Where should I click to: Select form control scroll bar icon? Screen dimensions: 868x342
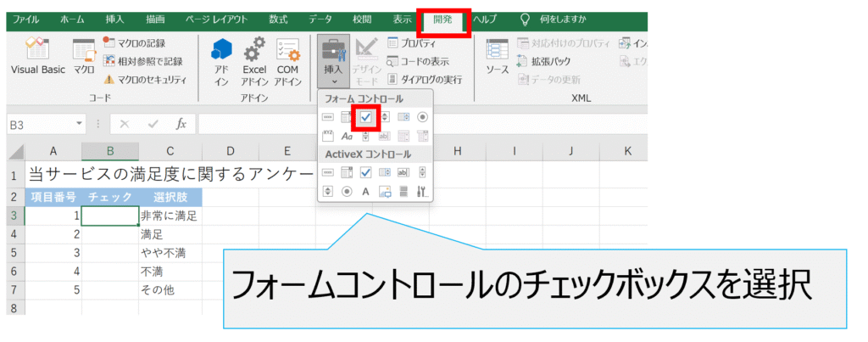[x=366, y=136]
